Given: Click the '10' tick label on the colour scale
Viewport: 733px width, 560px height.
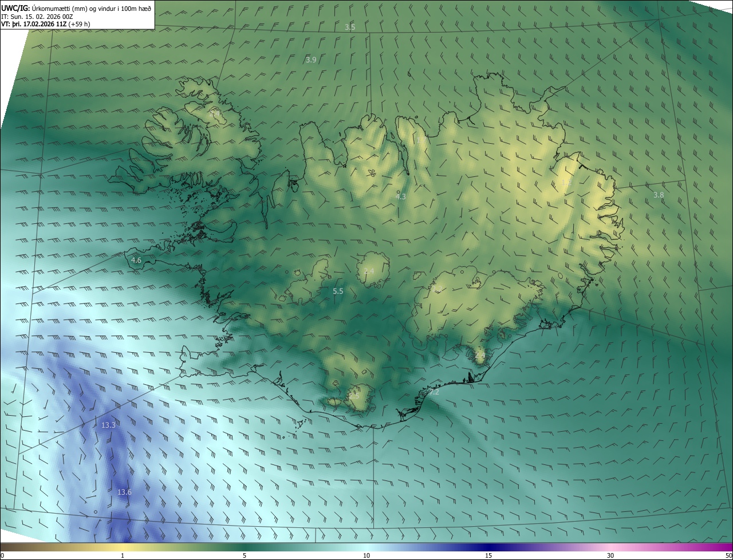Looking at the screenshot, I should click(366, 556).
